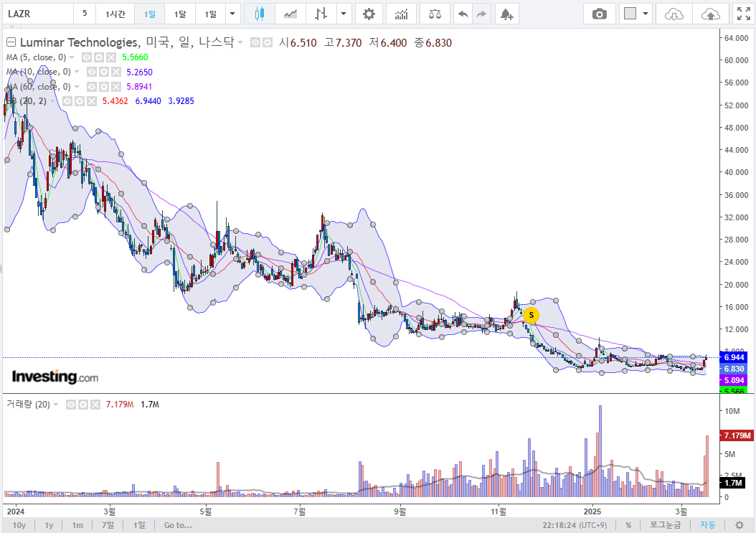Expand the chart style dropdown arrow

344,14
